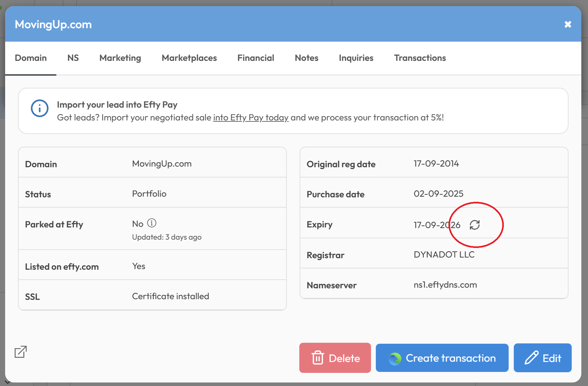Click the Efty Pay globe icon on Create transaction
Viewport: 588px width, 386px height.
click(x=395, y=358)
